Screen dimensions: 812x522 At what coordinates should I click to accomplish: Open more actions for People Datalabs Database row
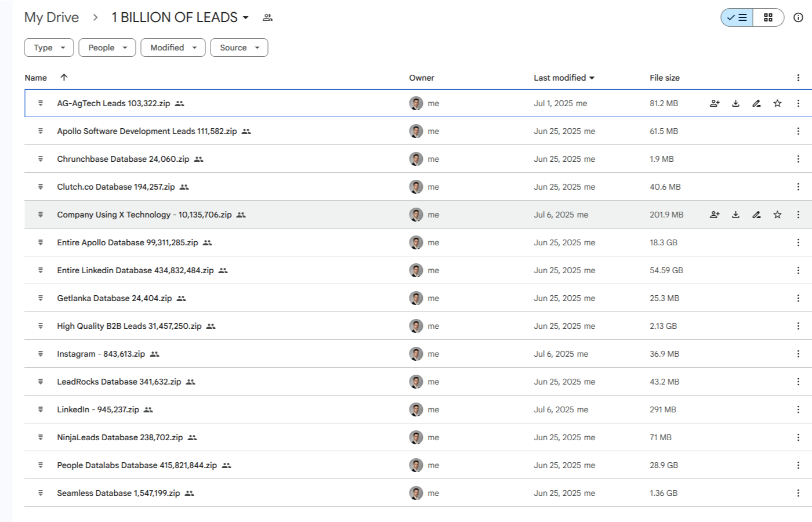tap(798, 465)
